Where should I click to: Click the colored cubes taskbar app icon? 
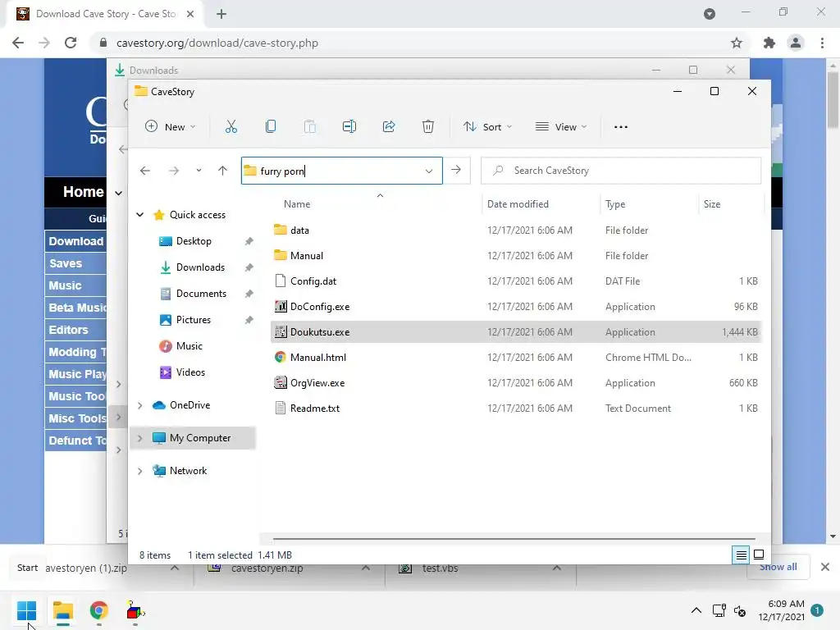point(135,610)
